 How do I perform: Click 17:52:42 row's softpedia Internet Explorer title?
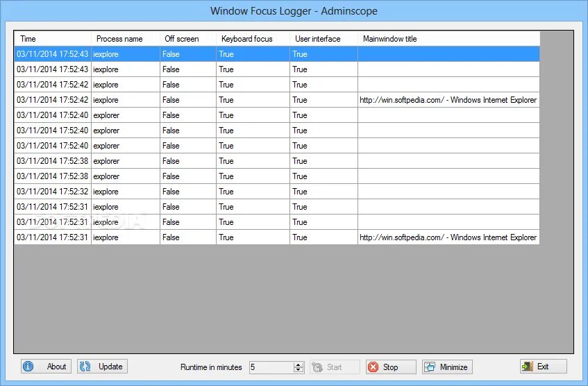point(448,100)
